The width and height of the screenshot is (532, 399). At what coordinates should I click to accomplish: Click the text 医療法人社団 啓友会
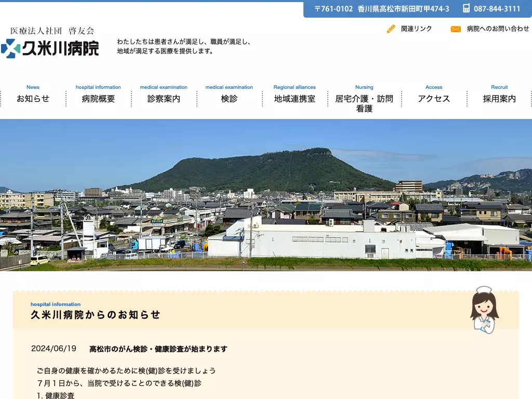pyautogui.click(x=52, y=31)
